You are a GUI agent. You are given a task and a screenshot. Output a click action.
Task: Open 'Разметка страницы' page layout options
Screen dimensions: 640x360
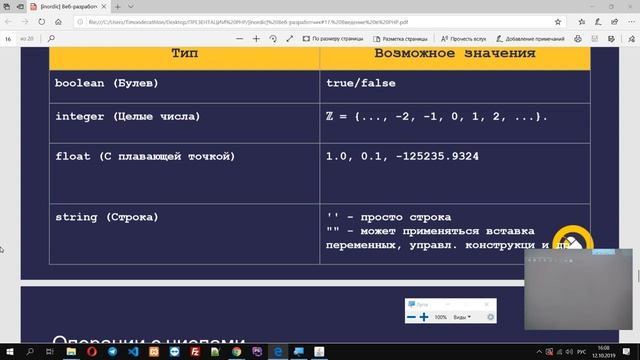[400, 39]
